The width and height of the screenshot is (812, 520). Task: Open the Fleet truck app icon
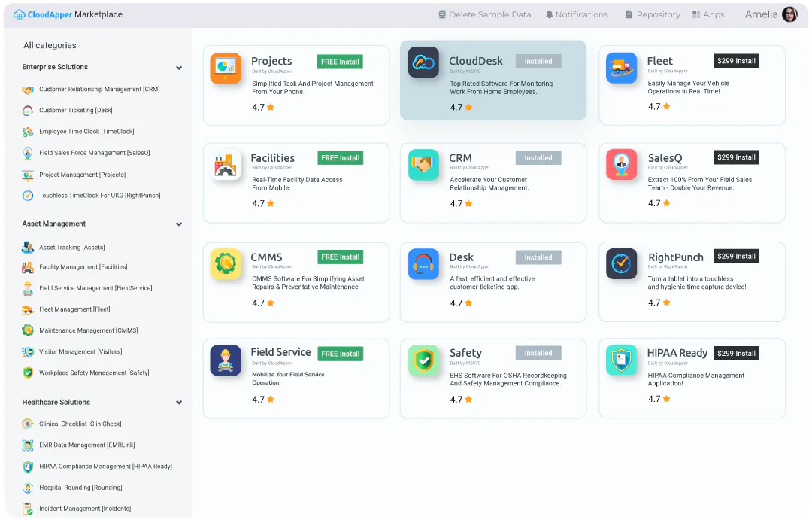(x=621, y=68)
